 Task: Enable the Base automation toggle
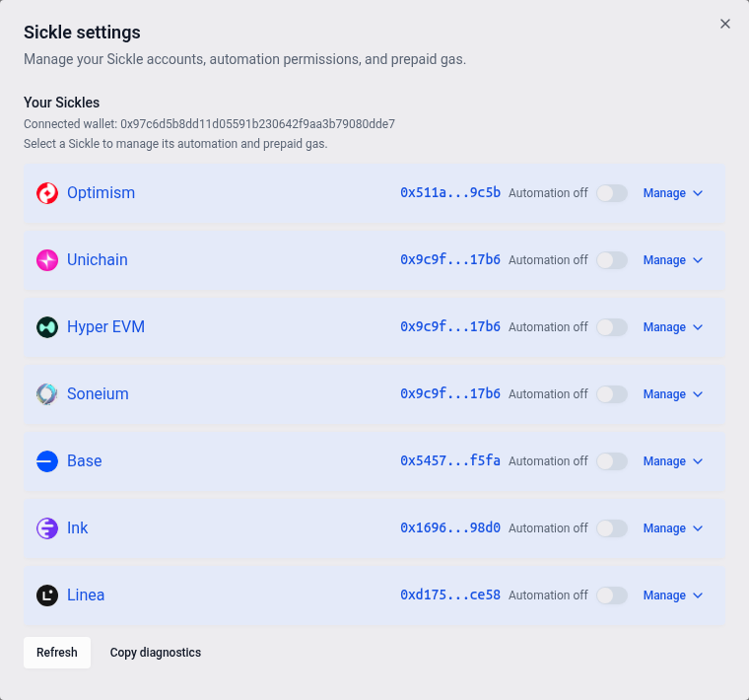[x=612, y=461]
